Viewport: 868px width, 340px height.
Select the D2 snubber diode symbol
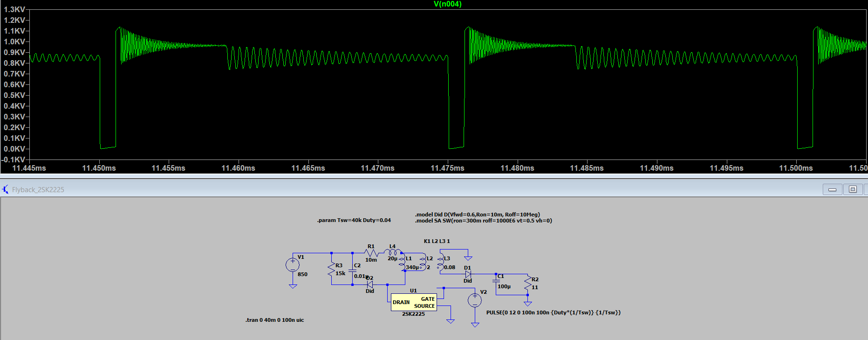pos(370,284)
